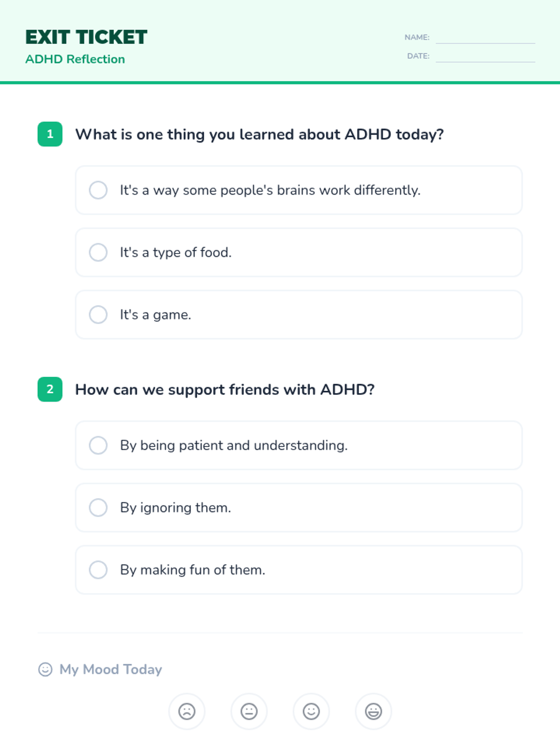Screen dimensions: 560x747
Task: Select the sad frowning face mood
Action: click(x=187, y=712)
